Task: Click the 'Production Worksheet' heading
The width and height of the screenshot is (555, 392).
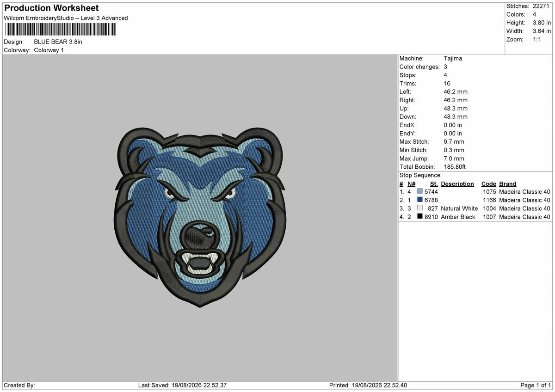Action: 51,8
